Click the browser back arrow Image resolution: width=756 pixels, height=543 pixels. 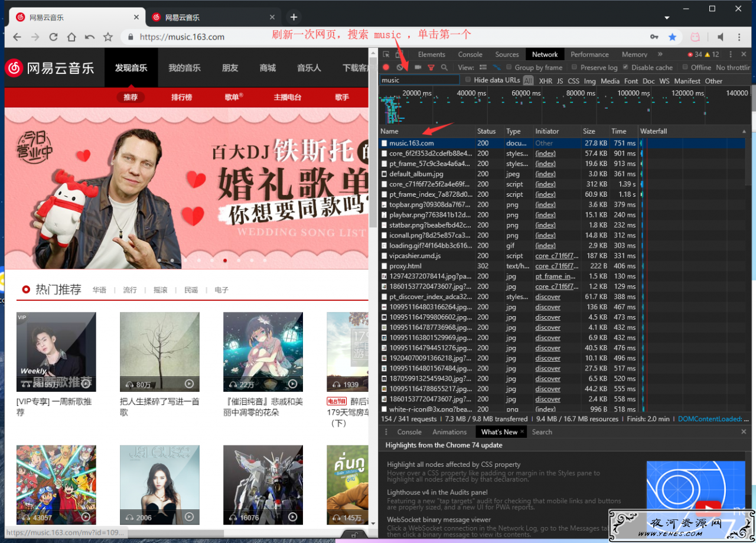[17, 37]
